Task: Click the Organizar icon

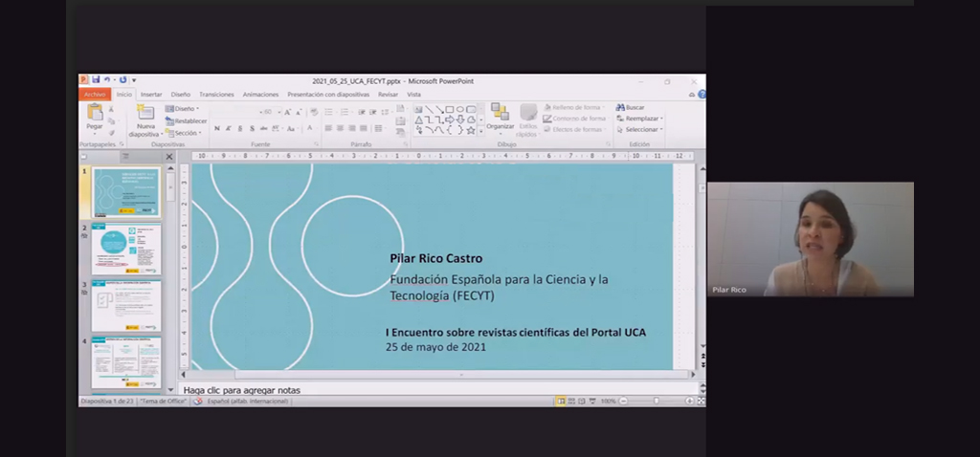Action: (500, 113)
